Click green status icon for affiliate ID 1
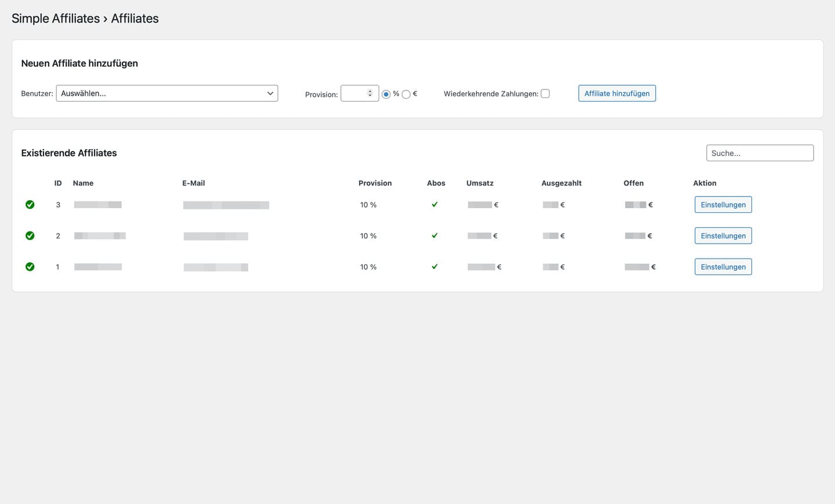 click(x=30, y=267)
